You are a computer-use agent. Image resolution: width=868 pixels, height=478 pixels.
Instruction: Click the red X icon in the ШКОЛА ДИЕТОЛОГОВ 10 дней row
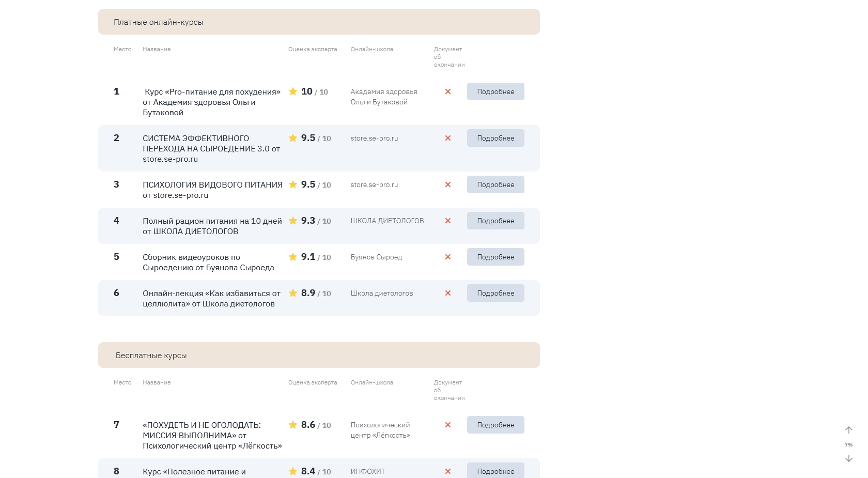pyautogui.click(x=448, y=221)
